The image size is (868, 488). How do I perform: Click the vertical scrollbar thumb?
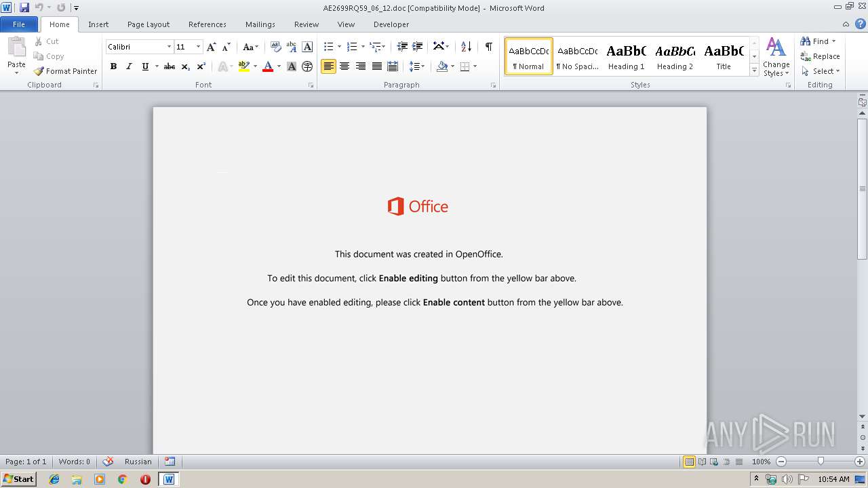(862, 188)
